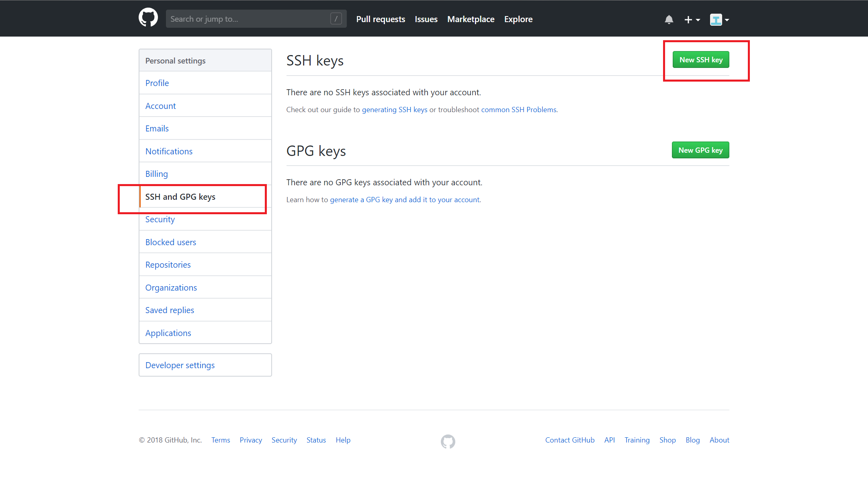The width and height of the screenshot is (868, 500).
Task: Open generate a GPG key help link
Action: (x=405, y=200)
